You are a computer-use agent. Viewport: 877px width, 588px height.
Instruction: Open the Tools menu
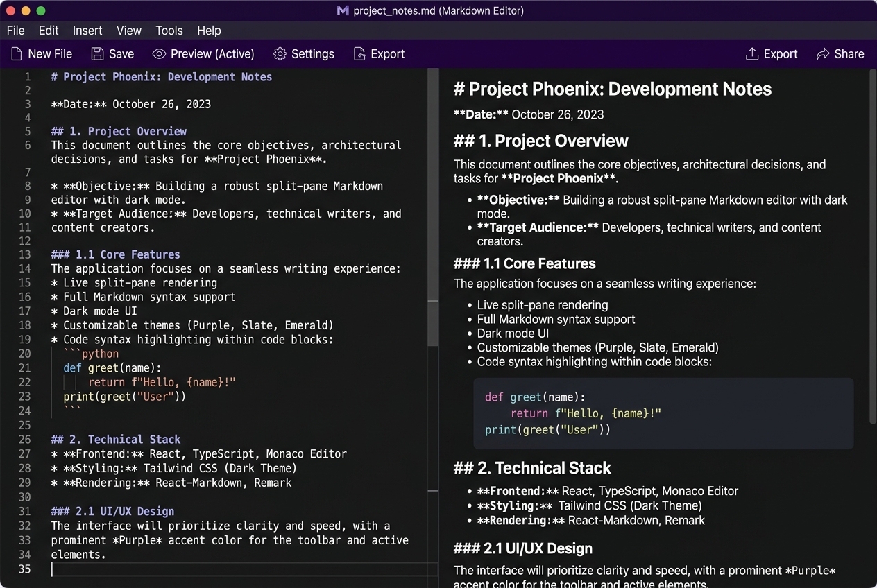[x=169, y=31]
